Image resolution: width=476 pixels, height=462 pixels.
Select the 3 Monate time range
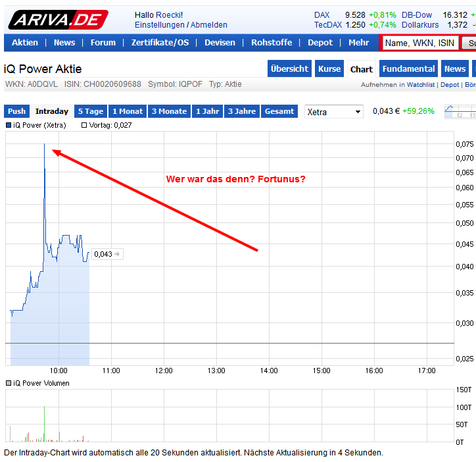[170, 111]
